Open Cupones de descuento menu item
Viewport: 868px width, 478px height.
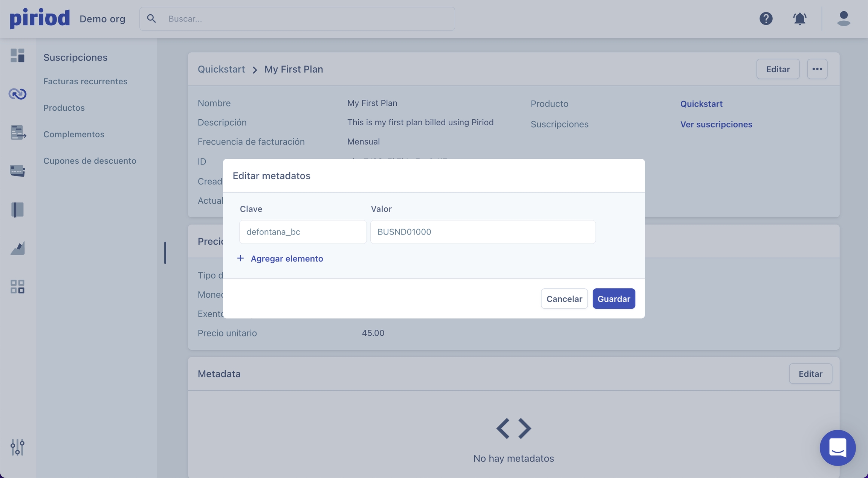(90, 161)
